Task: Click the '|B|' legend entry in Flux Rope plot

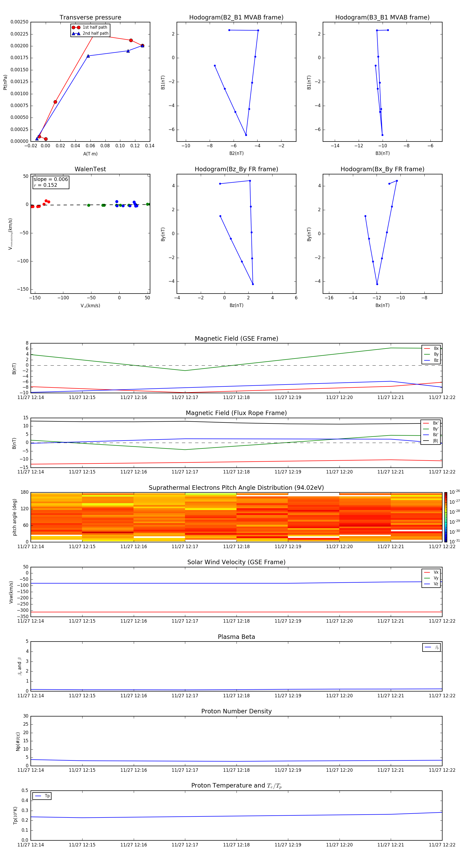Action: 431,441
